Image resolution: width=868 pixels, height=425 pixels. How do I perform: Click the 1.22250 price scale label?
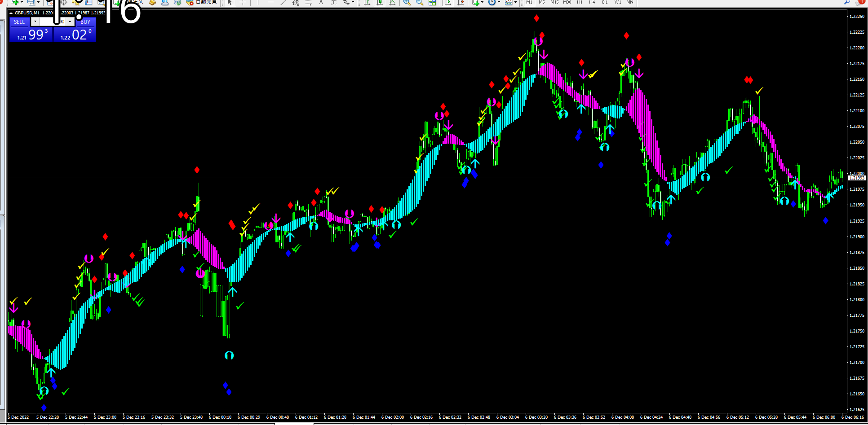coord(857,16)
